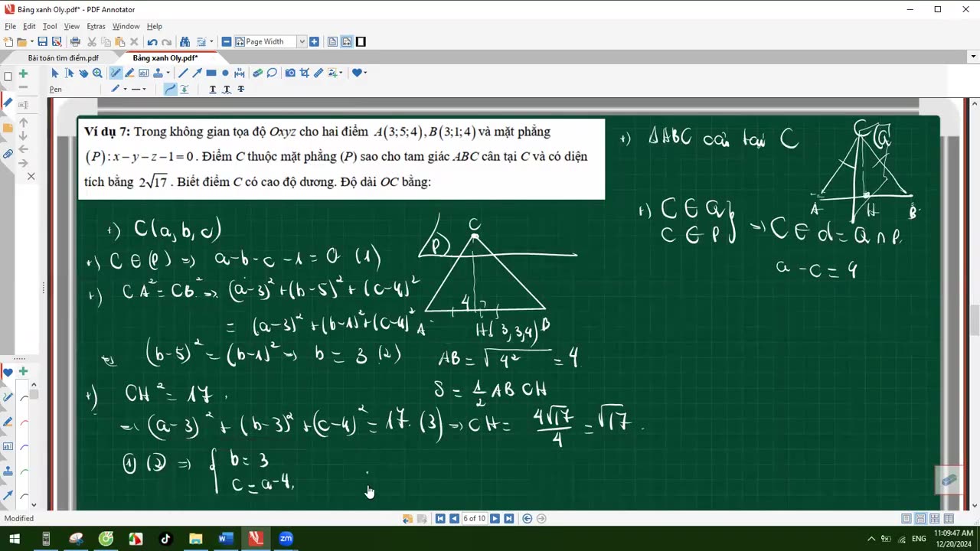Open the Extras menu

pyautogui.click(x=96, y=26)
